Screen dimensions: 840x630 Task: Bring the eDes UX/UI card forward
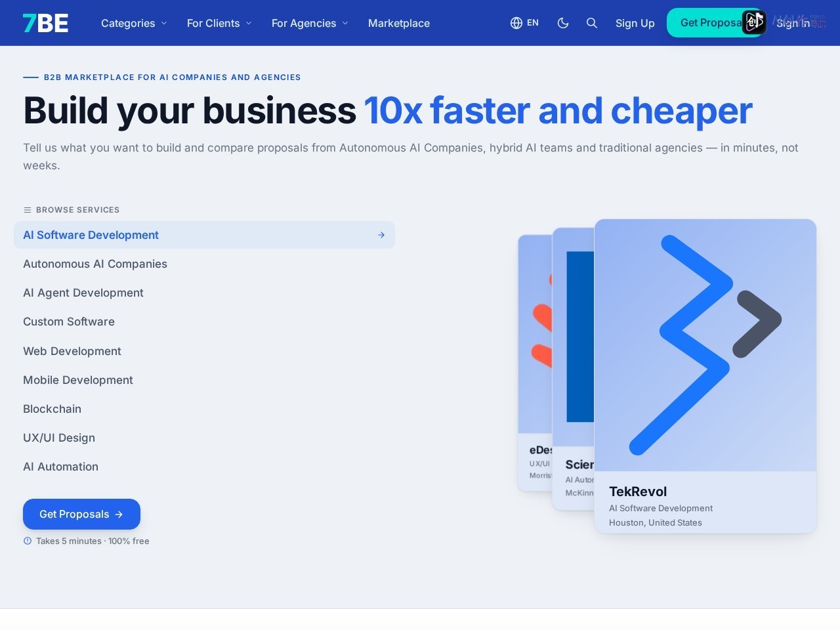point(535,363)
